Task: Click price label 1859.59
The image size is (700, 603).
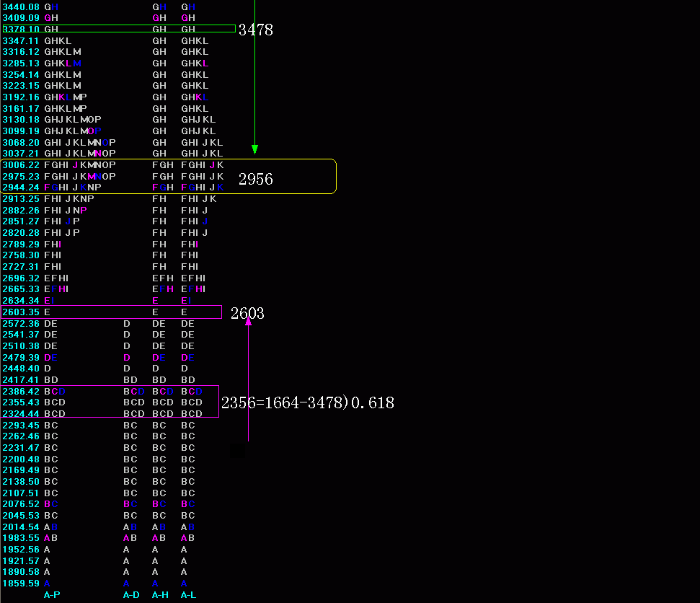Action: (21, 584)
